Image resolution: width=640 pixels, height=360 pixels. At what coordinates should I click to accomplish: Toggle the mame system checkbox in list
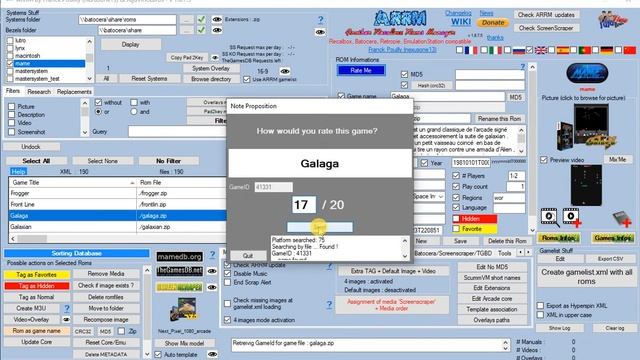click(x=10, y=64)
